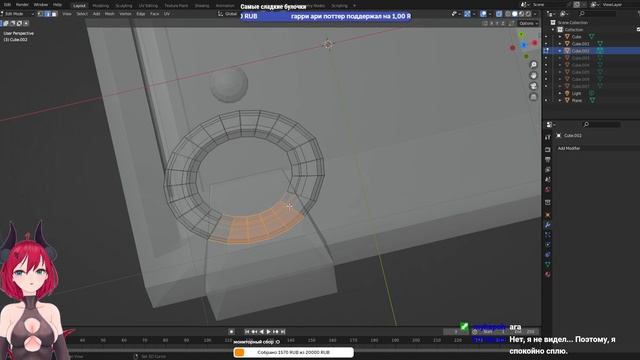Viewport: 640px width, 360px height.
Task: Switch to wireframe shading
Action: 508,14
